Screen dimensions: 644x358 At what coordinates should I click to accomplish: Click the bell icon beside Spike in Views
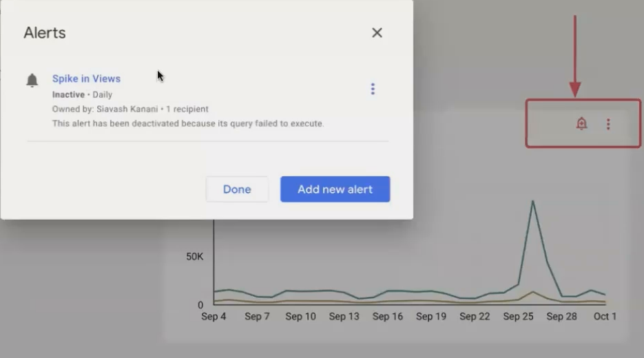[32, 80]
